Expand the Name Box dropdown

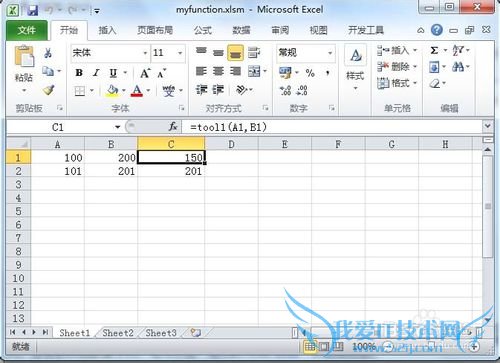pos(117,127)
